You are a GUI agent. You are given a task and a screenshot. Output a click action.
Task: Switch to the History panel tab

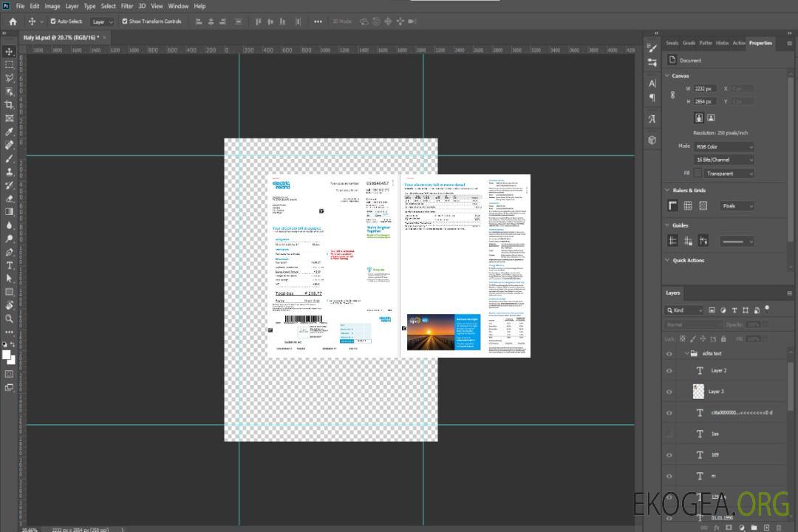pyautogui.click(x=722, y=43)
